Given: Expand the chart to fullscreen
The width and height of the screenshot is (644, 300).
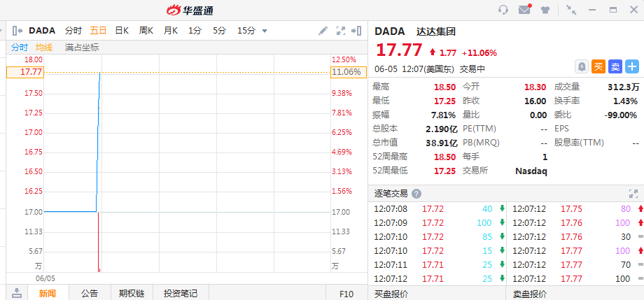Looking at the screenshot, I should 341,31.
